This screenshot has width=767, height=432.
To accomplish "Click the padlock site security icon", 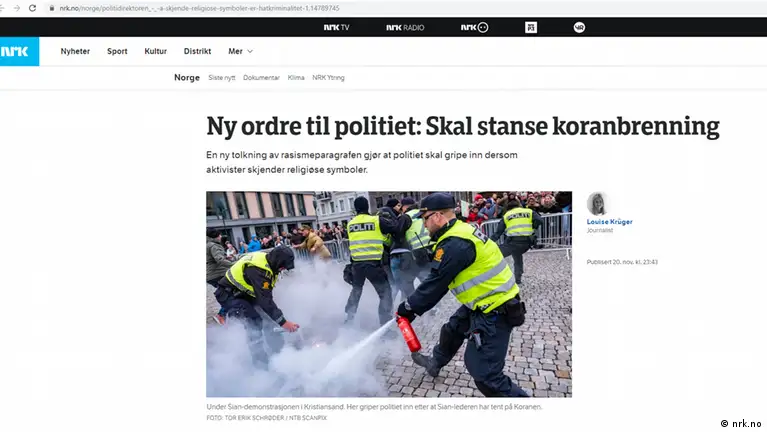I will click(x=52, y=8).
